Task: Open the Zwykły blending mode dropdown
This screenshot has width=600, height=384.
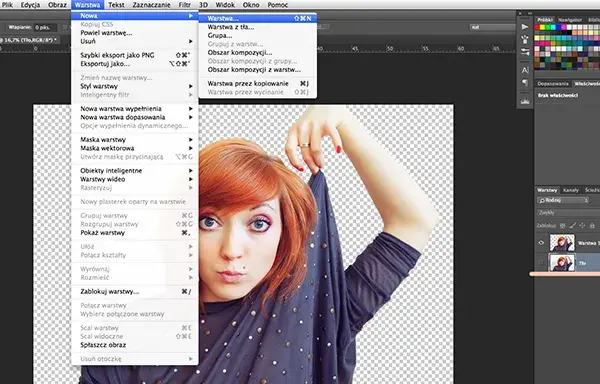Action: coord(568,213)
